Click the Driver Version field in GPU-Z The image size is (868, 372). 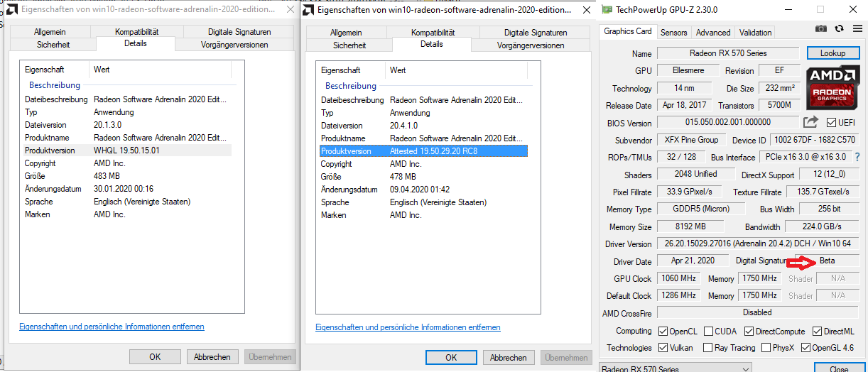point(758,244)
